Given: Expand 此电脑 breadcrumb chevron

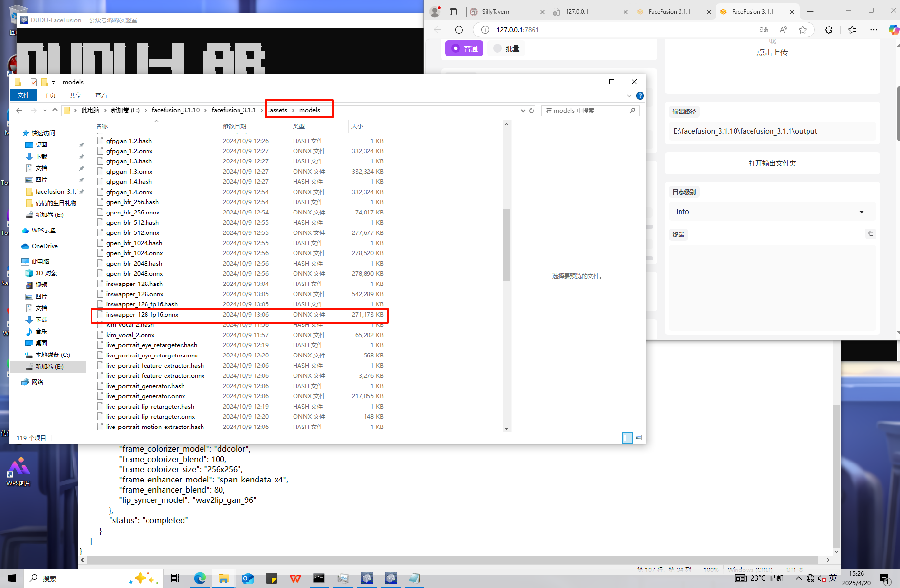Looking at the screenshot, I should [x=105, y=111].
